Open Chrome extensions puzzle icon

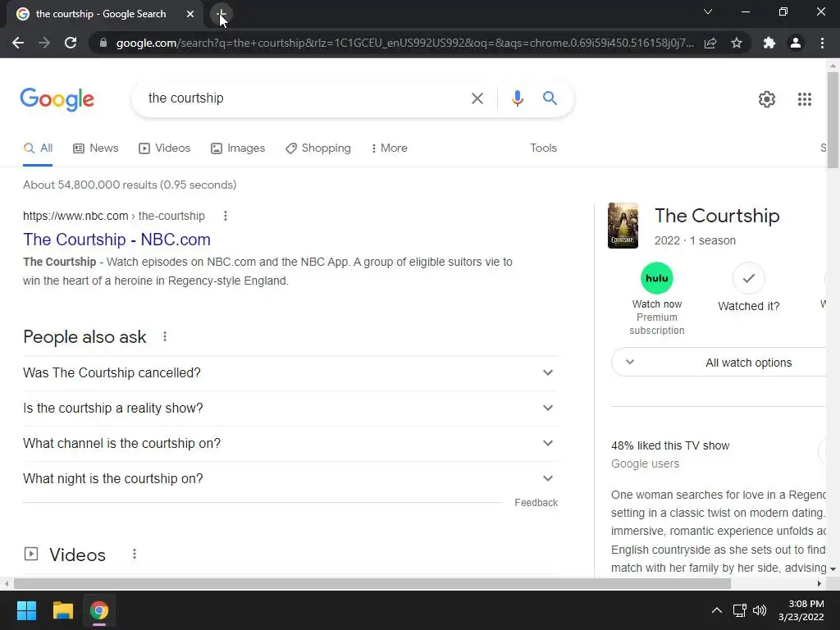click(769, 43)
